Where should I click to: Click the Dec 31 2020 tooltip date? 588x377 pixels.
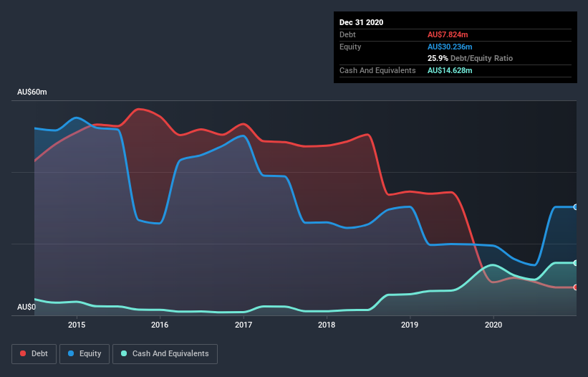[x=361, y=22]
